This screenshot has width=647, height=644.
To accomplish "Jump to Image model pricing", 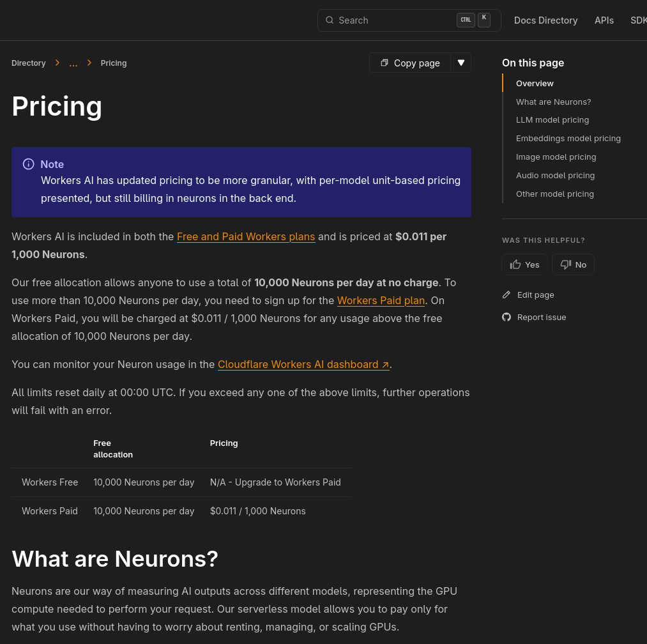I will pyautogui.click(x=556, y=157).
